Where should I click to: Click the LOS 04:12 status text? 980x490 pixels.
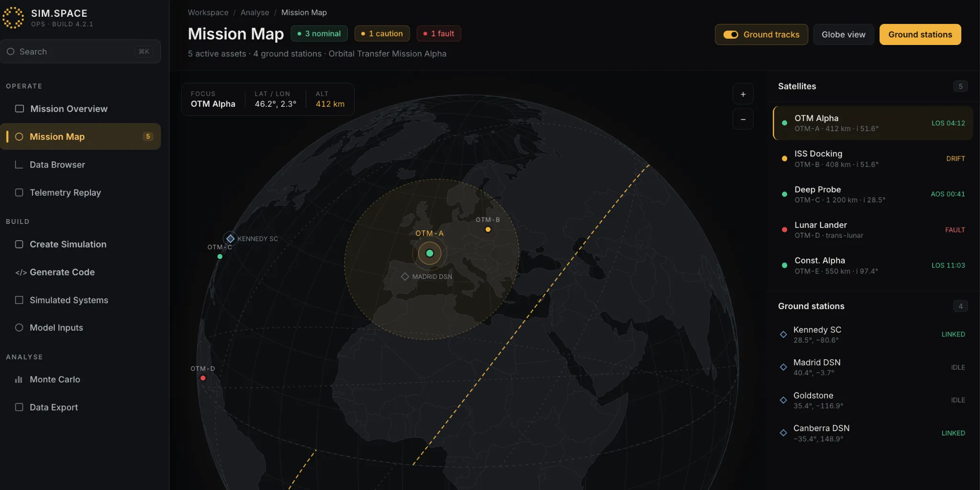pos(948,123)
